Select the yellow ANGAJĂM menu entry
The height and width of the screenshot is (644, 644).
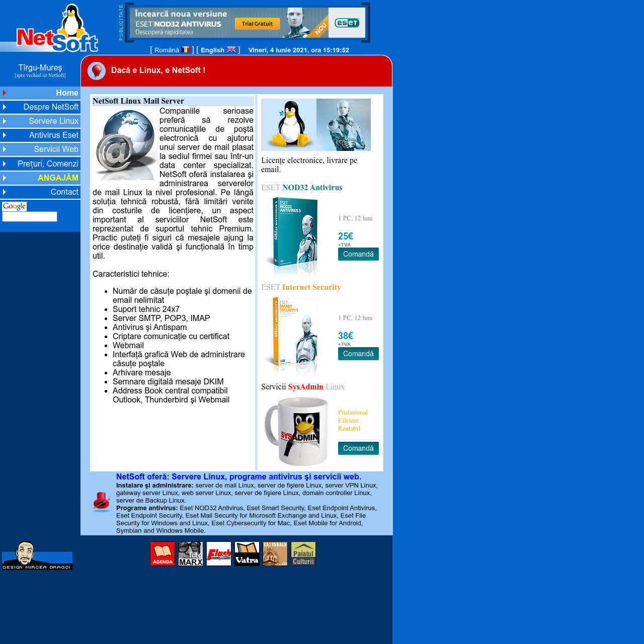(58, 178)
